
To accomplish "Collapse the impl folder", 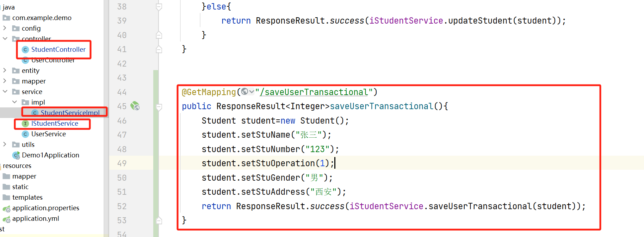I will (x=14, y=102).
